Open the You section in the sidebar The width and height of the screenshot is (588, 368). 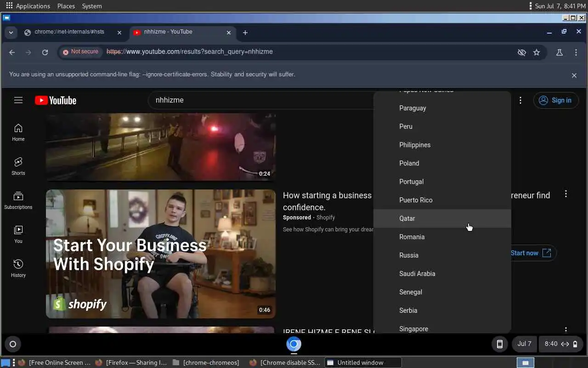click(18, 235)
